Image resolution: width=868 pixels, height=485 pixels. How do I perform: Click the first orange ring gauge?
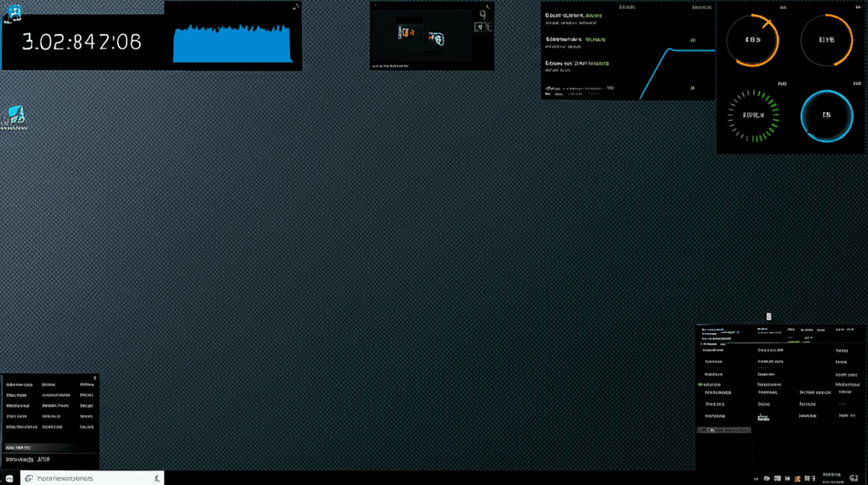point(753,40)
